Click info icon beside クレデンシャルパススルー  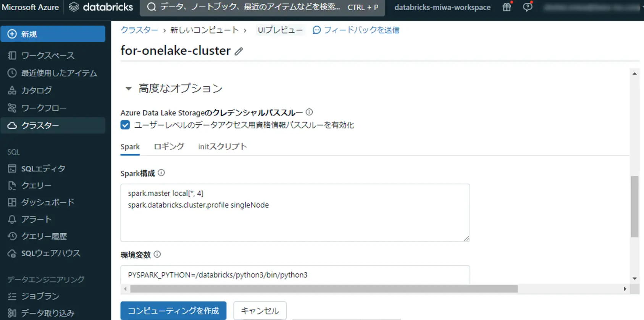[x=309, y=112]
